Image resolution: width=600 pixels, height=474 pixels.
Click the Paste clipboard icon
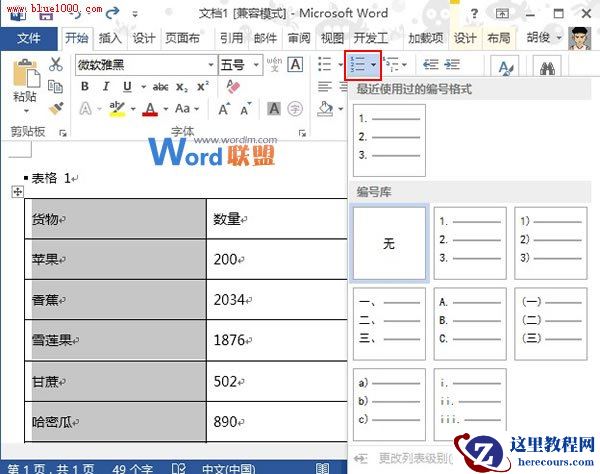pos(26,73)
